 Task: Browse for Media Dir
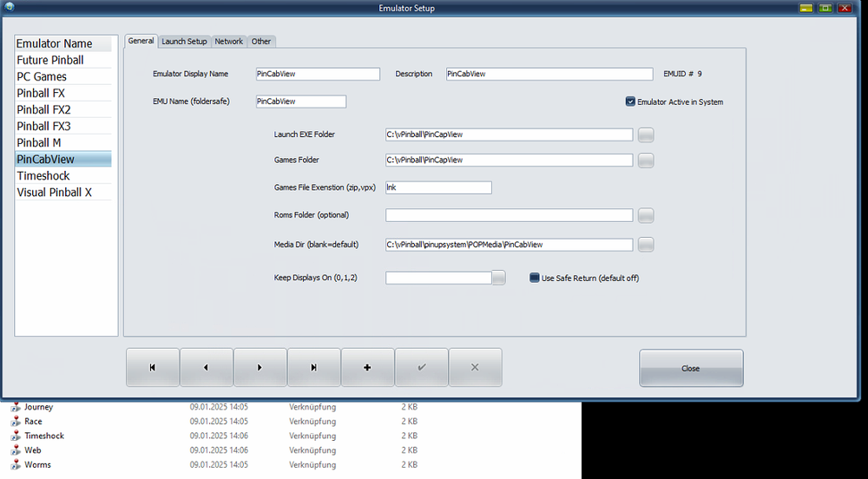click(x=646, y=245)
